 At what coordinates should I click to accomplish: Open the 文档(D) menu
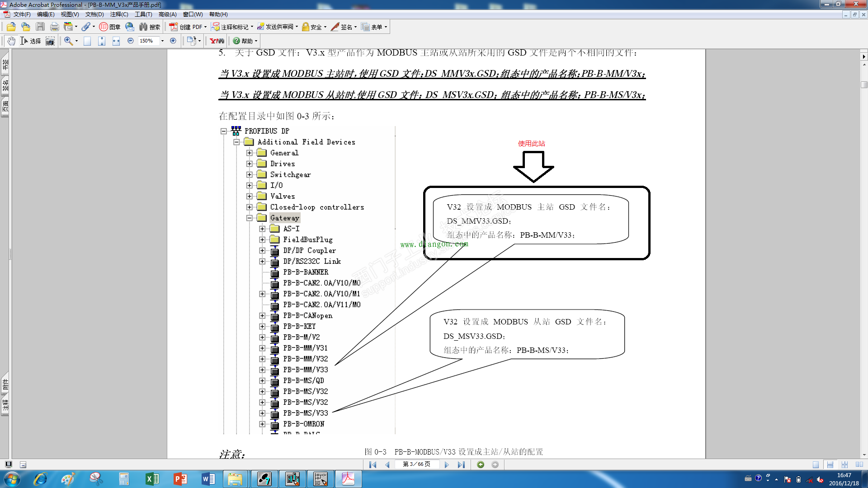tap(94, 14)
